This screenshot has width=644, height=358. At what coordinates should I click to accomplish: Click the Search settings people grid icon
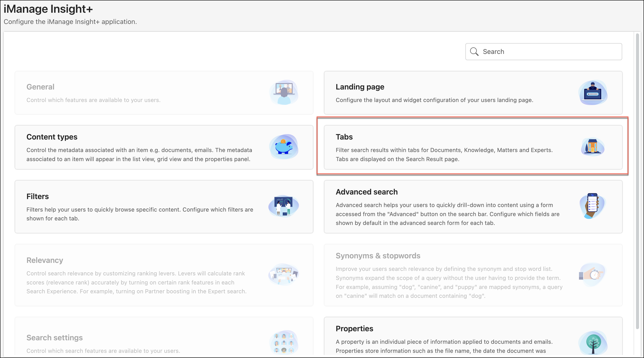click(x=284, y=343)
